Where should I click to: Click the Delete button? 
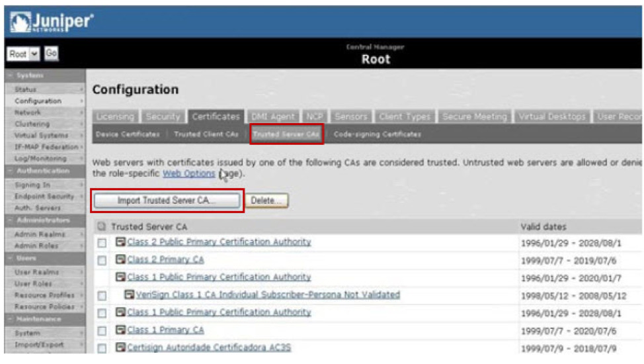pyautogui.click(x=266, y=201)
